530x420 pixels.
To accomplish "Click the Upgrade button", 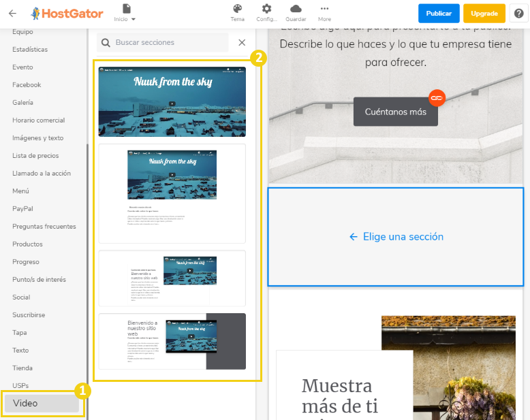I will (x=484, y=14).
